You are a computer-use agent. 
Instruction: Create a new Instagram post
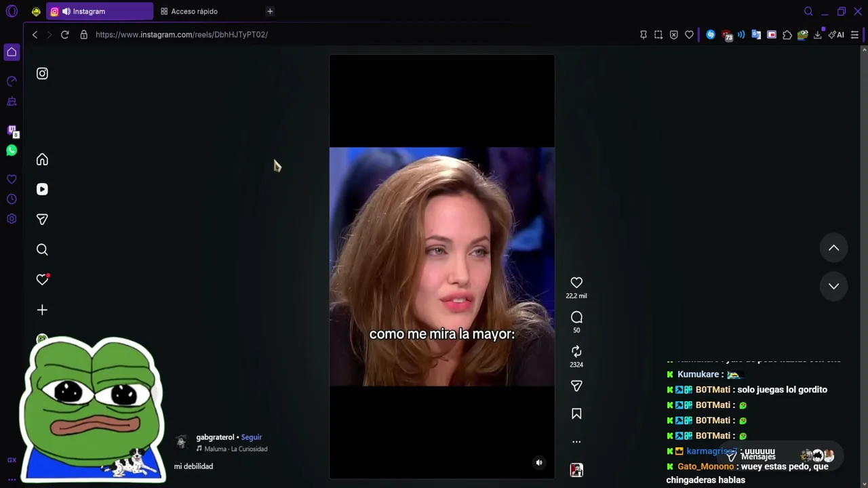pos(42,310)
